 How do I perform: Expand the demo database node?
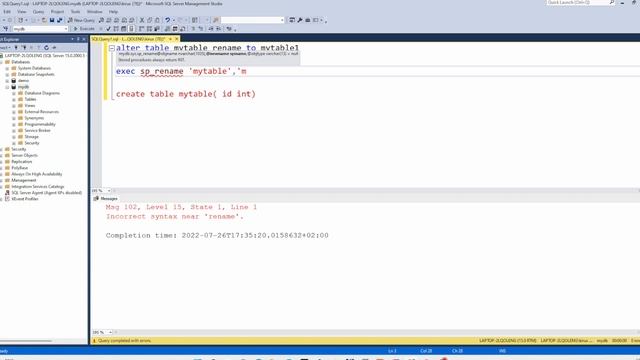[x=7, y=81]
